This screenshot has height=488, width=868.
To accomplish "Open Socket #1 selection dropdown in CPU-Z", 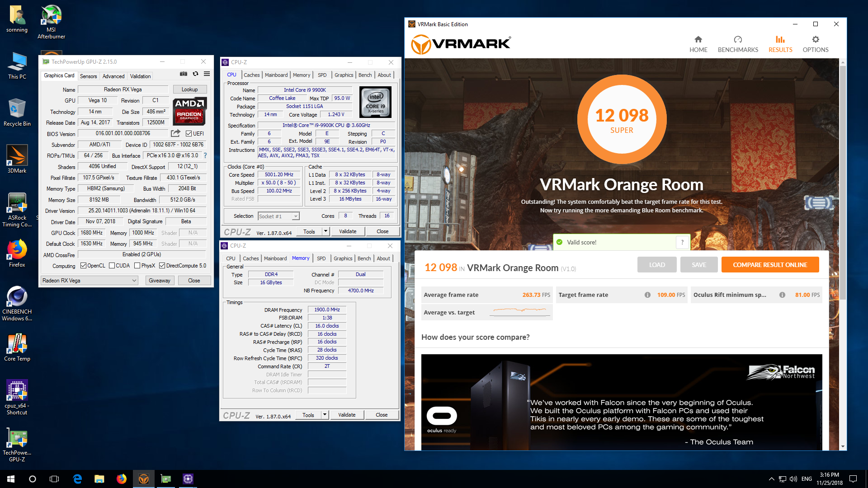I will (278, 216).
